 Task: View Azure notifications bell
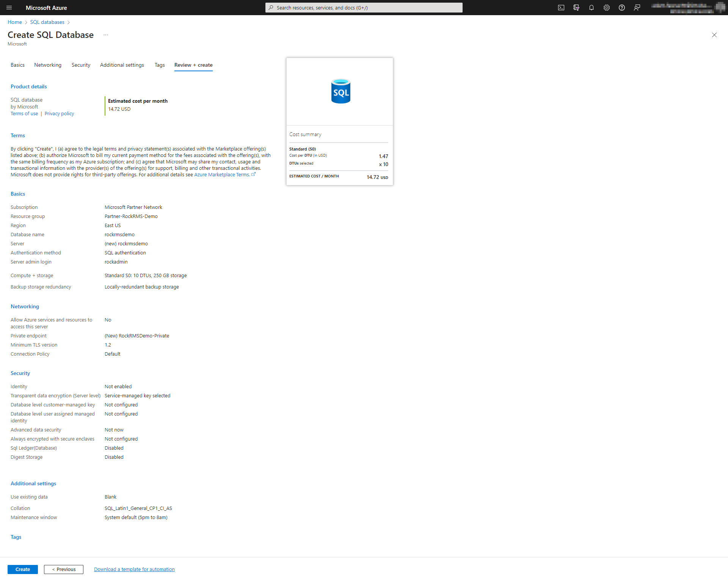coord(591,7)
